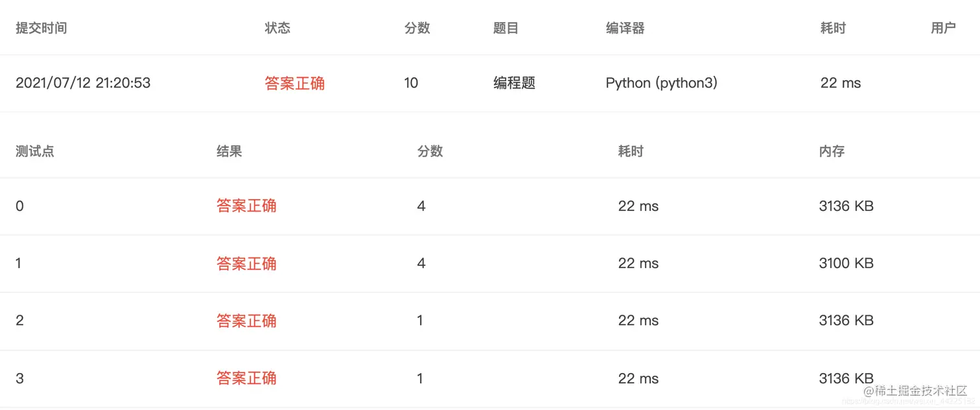Click the 编译器 column header
This screenshot has width=980, height=410.
[625, 28]
